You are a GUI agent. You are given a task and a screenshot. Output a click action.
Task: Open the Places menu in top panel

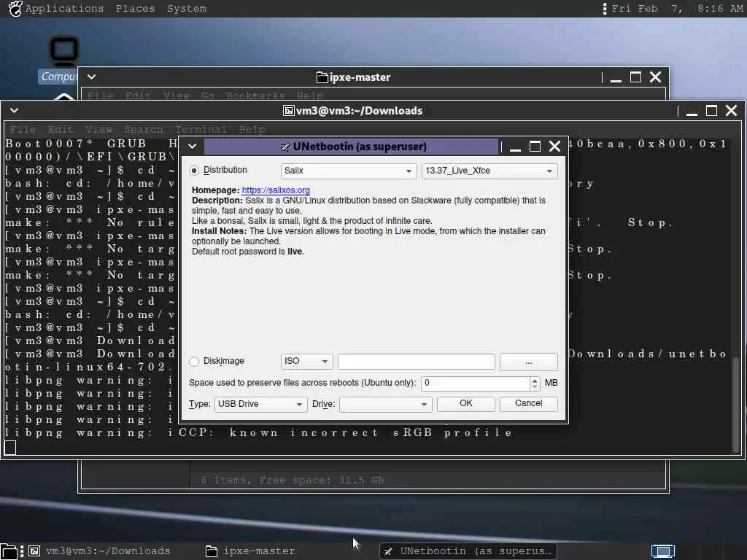point(135,9)
